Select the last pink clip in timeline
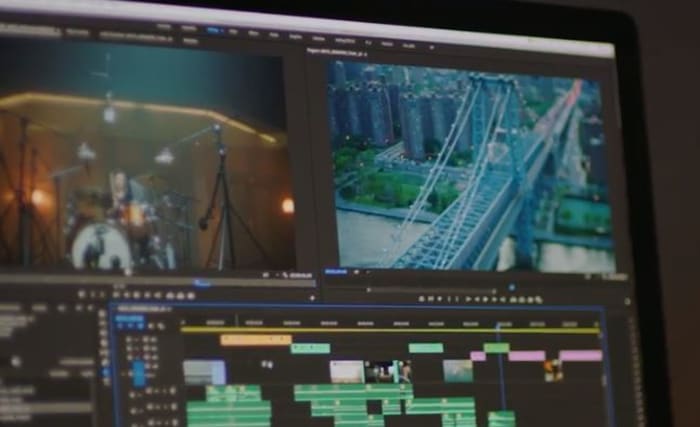 click(x=580, y=356)
